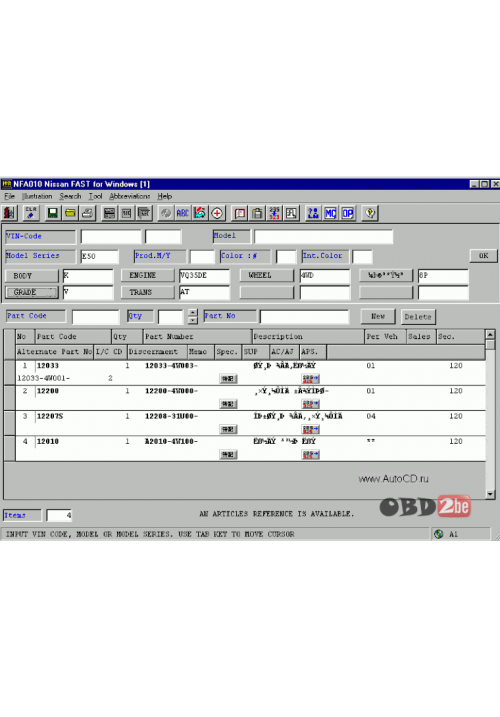Click the save floppy disk icon
The width and height of the screenshot is (500, 717).
pyautogui.click(x=53, y=213)
